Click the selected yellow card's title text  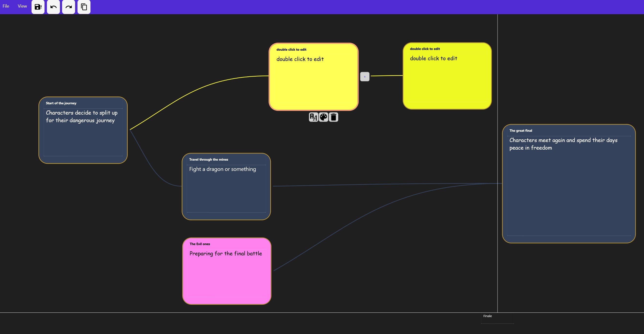click(291, 49)
